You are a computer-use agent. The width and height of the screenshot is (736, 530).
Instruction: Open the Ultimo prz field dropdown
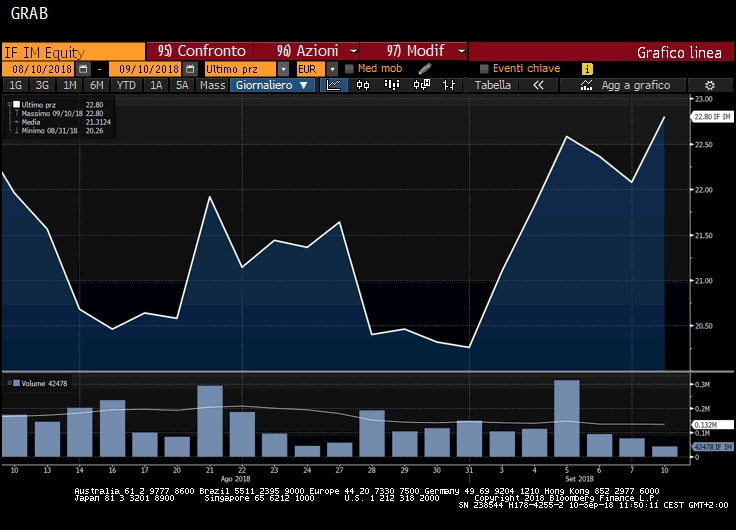point(283,69)
